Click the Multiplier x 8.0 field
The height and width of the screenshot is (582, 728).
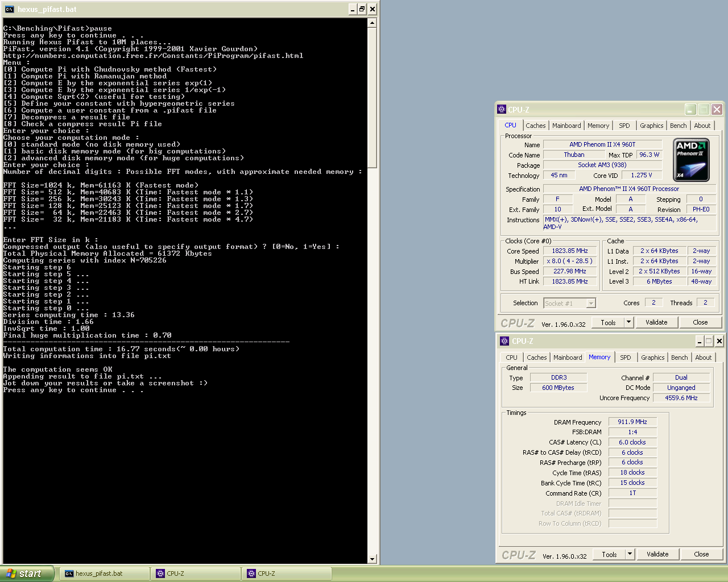(x=570, y=261)
